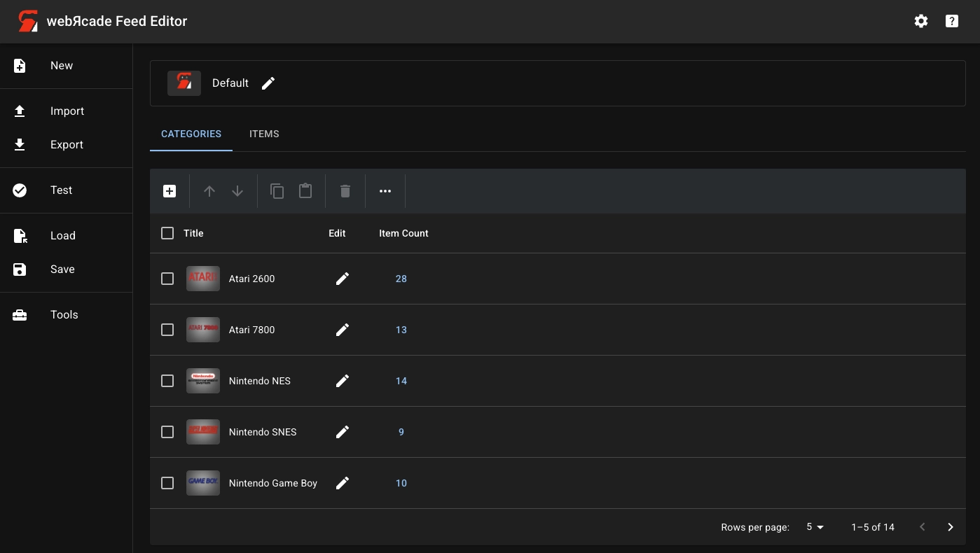Click the pencil icon beside Default feed
The width and height of the screenshot is (980, 553).
(x=268, y=83)
